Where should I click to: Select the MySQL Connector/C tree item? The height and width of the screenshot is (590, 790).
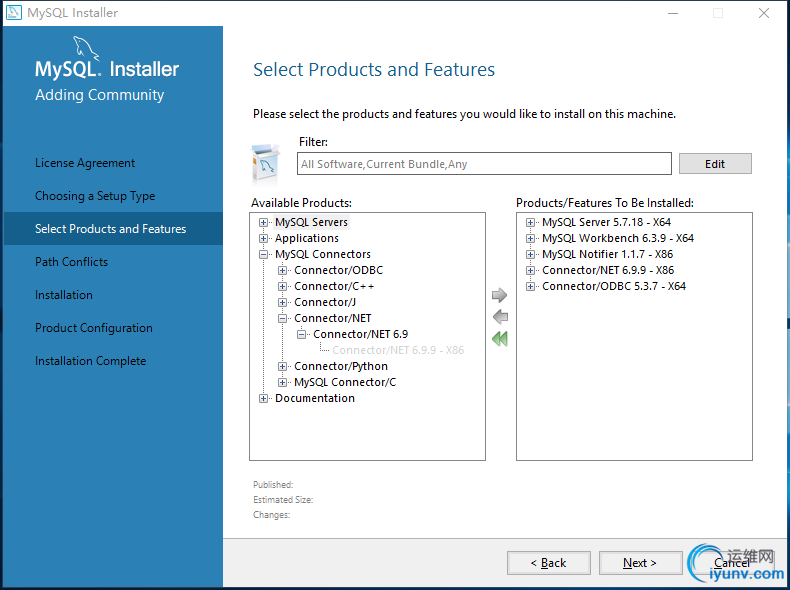tap(345, 382)
